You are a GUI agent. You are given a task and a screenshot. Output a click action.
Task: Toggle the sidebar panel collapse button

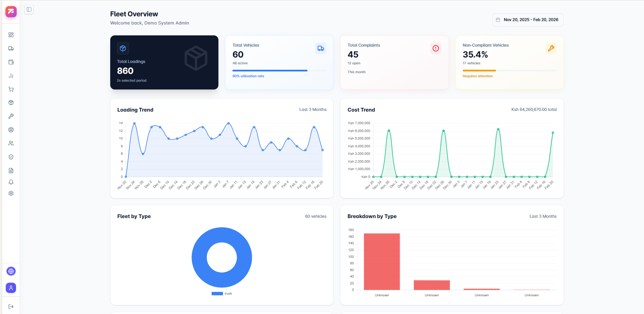[29, 9]
